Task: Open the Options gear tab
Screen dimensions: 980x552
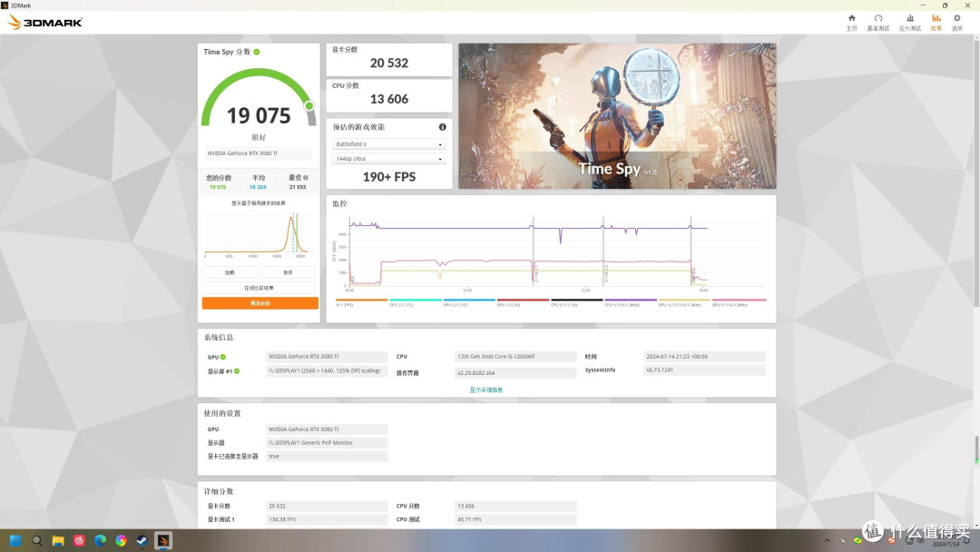Action: [957, 23]
